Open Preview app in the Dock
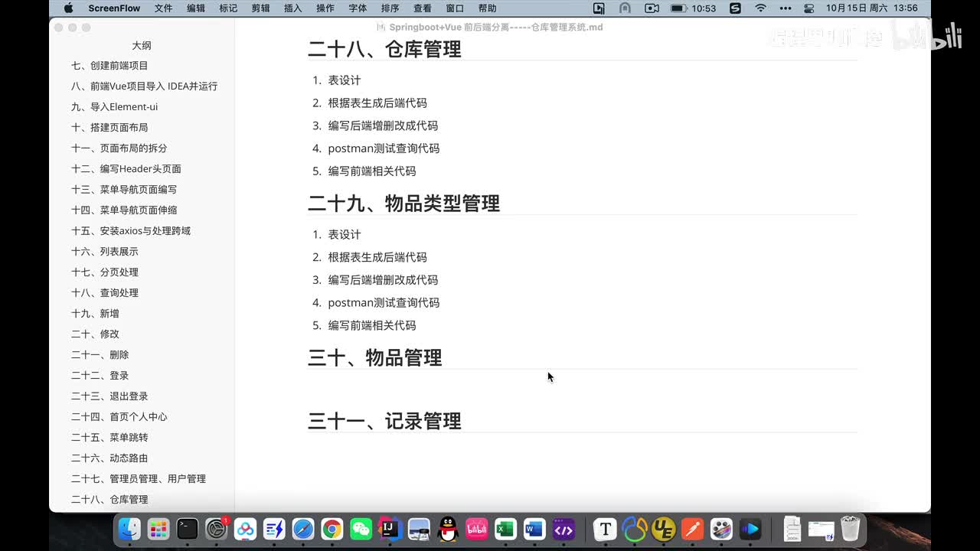Image resolution: width=980 pixels, height=551 pixels. pyautogui.click(x=419, y=529)
